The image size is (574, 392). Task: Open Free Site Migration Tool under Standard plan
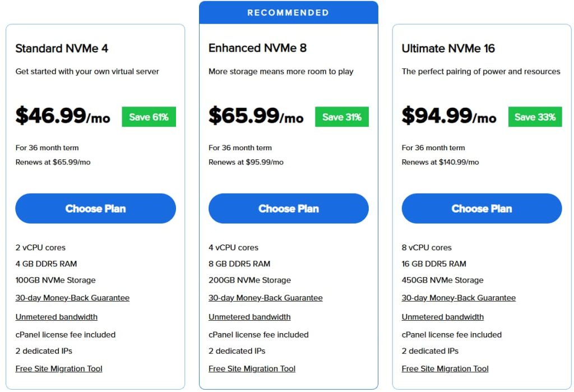coord(59,368)
